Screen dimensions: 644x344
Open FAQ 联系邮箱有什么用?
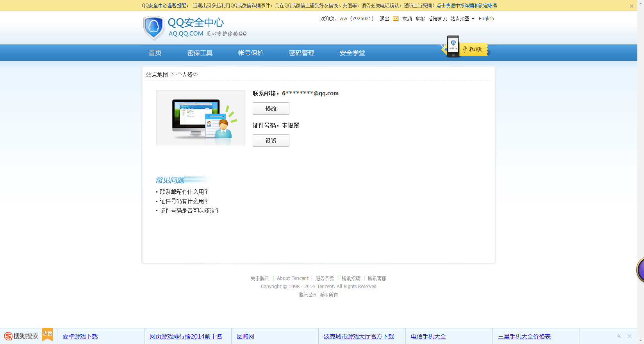click(184, 192)
